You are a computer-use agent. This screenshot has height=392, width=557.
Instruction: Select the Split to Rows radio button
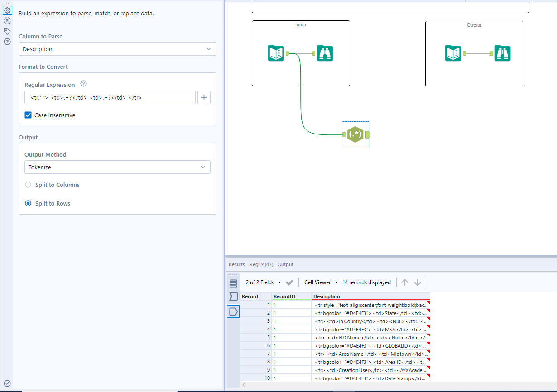(28, 203)
